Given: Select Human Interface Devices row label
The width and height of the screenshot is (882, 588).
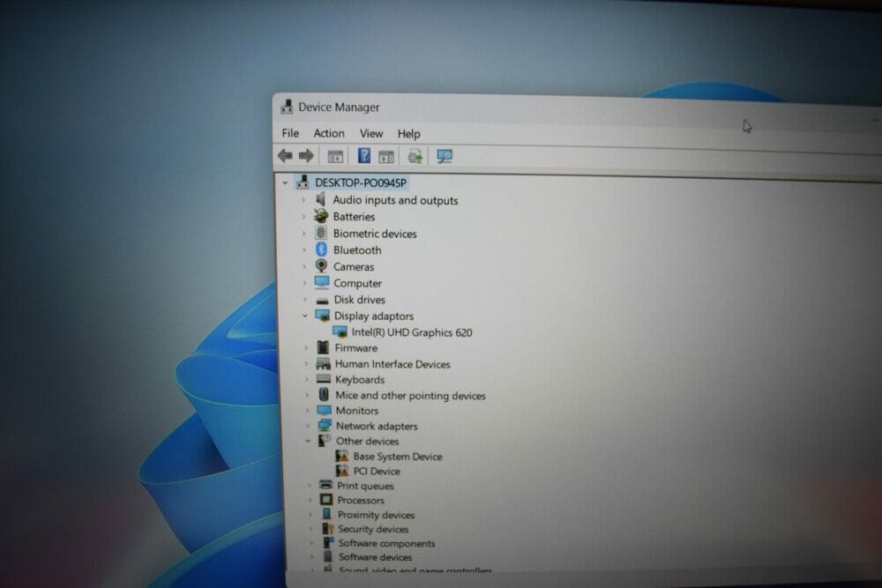Looking at the screenshot, I should [392, 364].
